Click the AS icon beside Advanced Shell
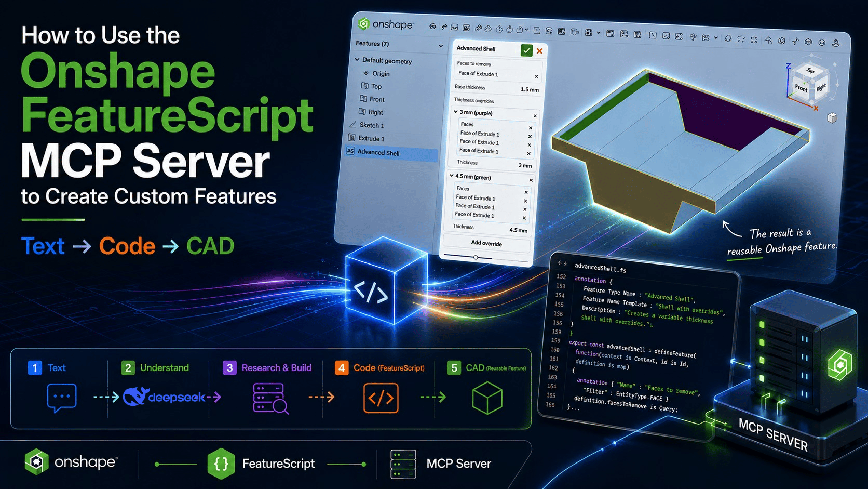 pos(350,151)
